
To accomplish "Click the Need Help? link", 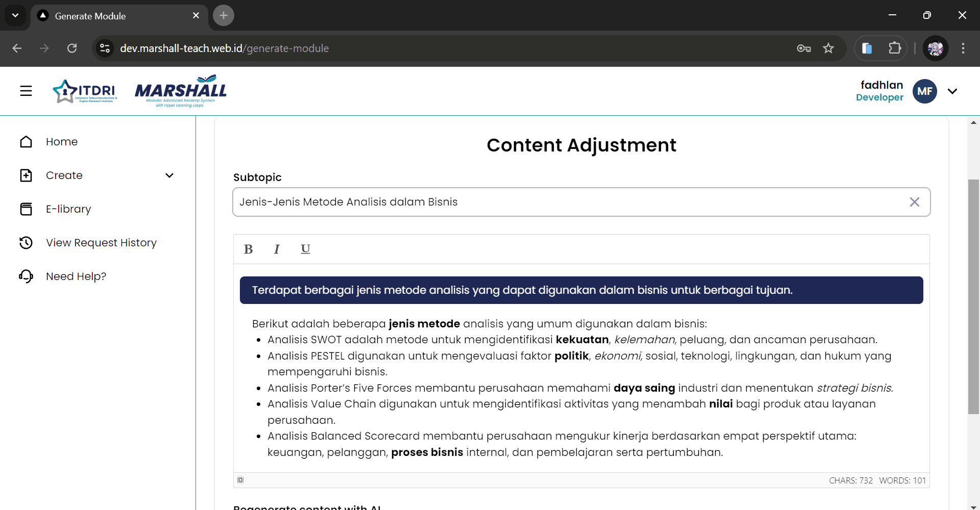I will 76,276.
